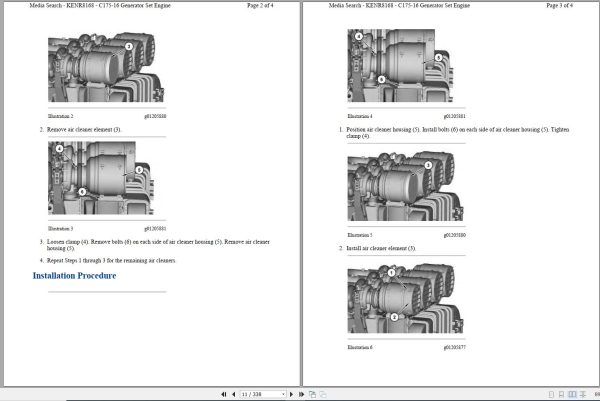Viewport: 600px width, 401px height.
Task: Click the Illustration 6 image on right page
Action: coord(395,300)
